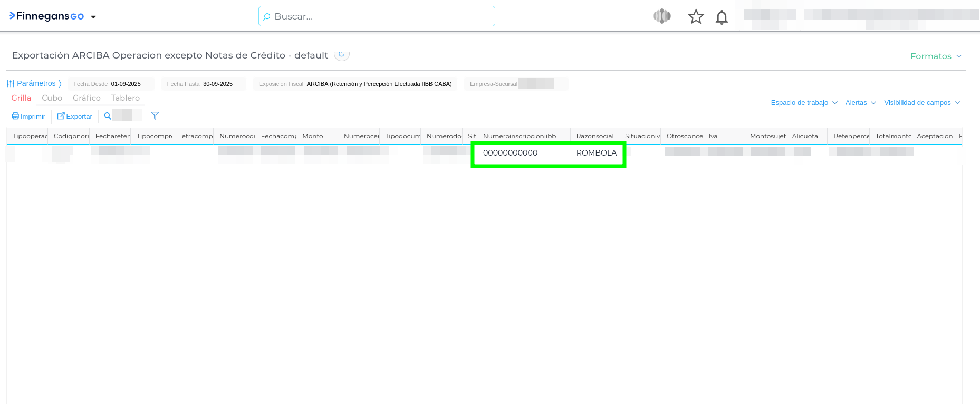Open the Espacio de trabajo dropdown

click(x=804, y=103)
